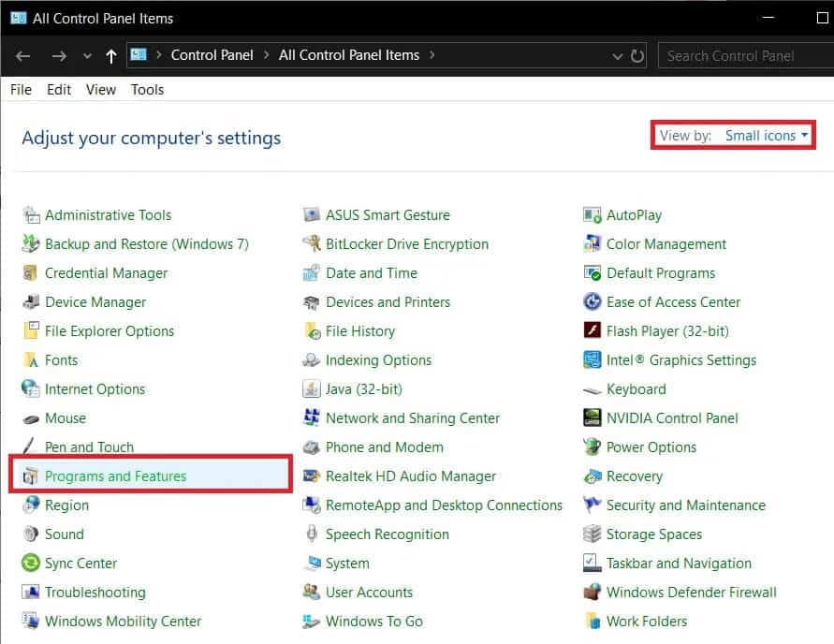The image size is (834, 644).
Task: Go forward with the forward arrow
Action: pyautogui.click(x=59, y=56)
